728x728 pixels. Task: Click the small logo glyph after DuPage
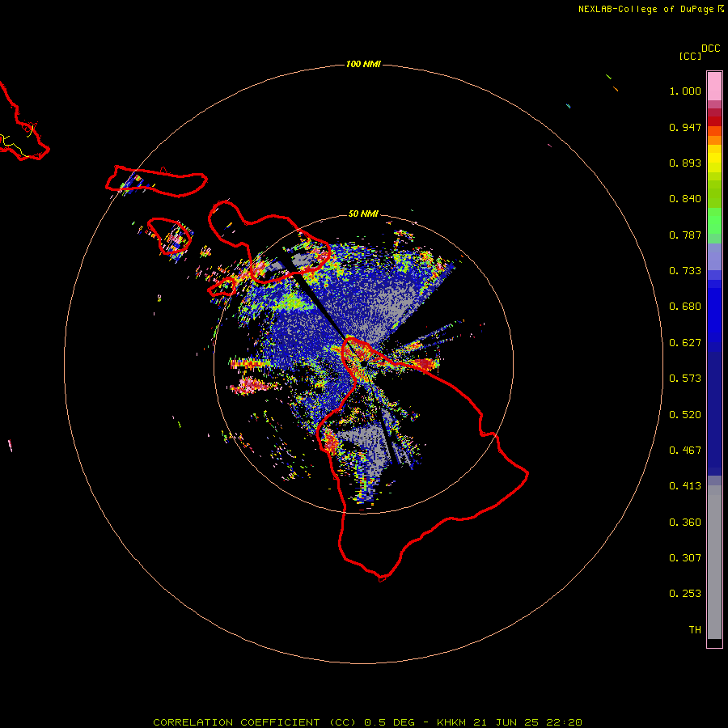[x=721, y=8]
